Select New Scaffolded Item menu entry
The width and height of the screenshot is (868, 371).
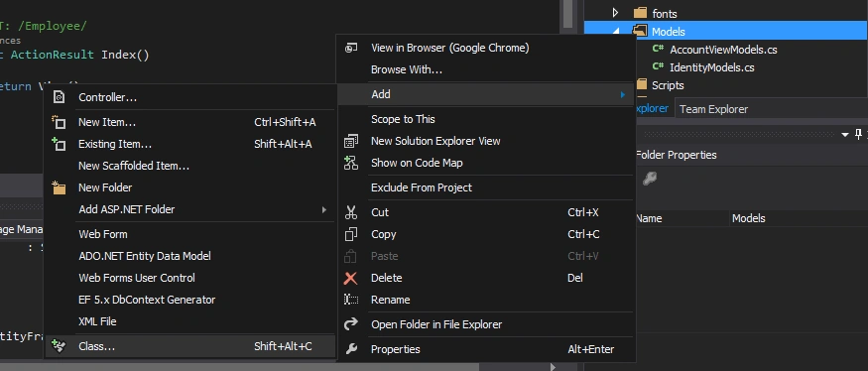[134, 166]
